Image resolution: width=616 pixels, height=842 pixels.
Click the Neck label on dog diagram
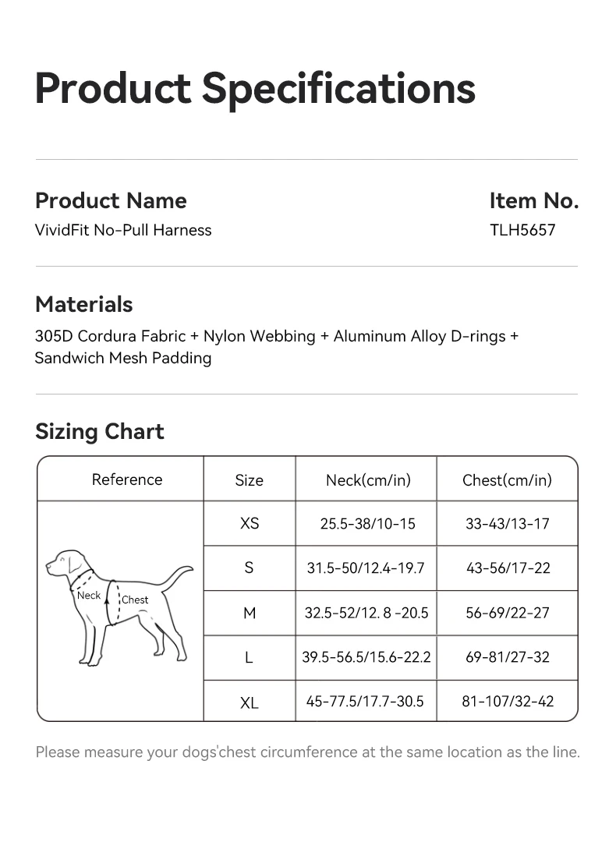click(x=89, y=596)
